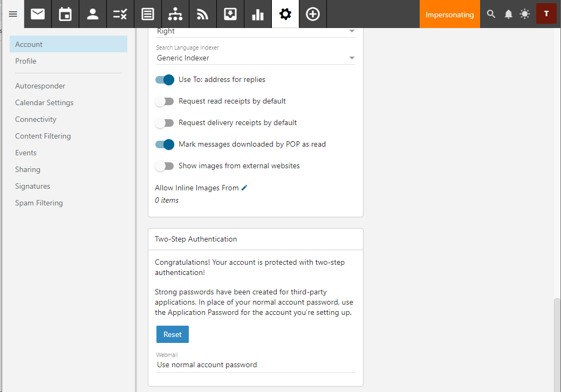
Task: Expand the Search Language Indexer dropdown
Action: pos(256,58)
